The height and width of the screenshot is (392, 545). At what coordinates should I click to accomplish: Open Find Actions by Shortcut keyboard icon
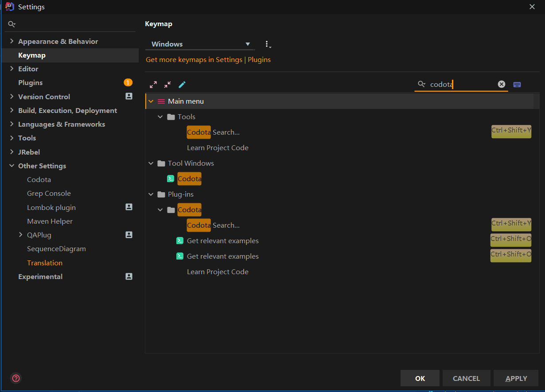(517, 84)
